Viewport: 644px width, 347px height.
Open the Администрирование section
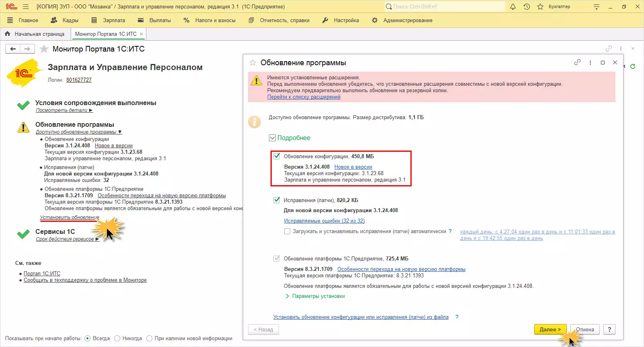point(402,20)
